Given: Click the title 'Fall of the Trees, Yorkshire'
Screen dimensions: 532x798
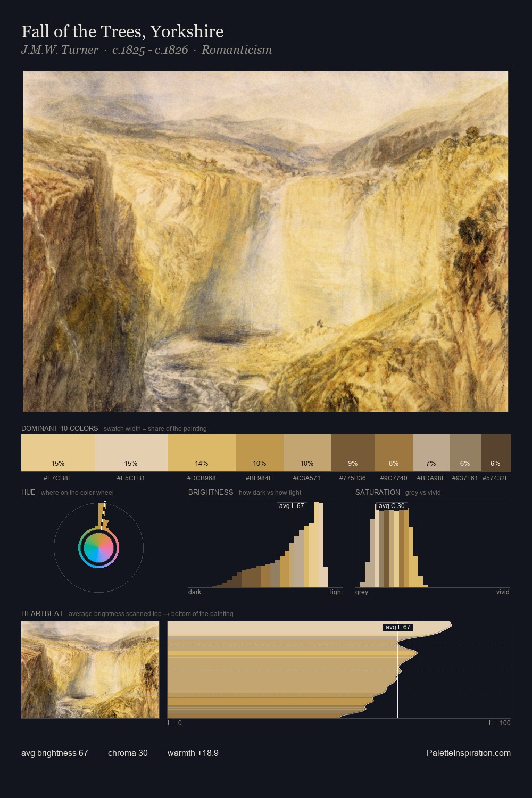Looking at the screenshot, I should pos(122,31).
